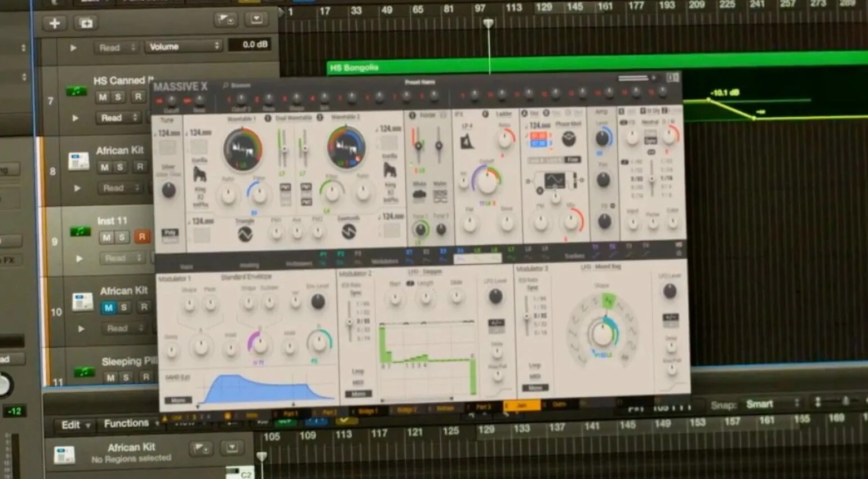The height and width of the screenshot is (479, 868).
Task: Open the Volume automation parameter dropdown
Action: pyautogui.click(x=184, y=46)
